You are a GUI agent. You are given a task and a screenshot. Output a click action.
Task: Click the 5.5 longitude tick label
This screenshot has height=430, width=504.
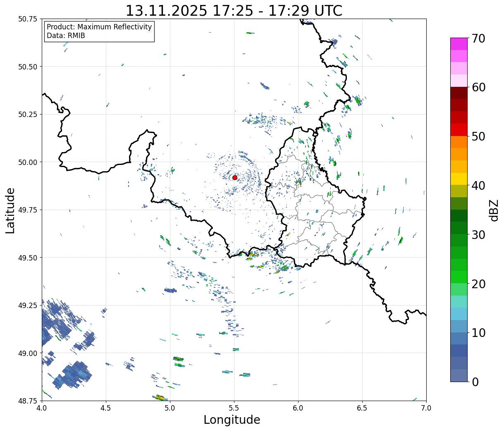coord(234,408)
